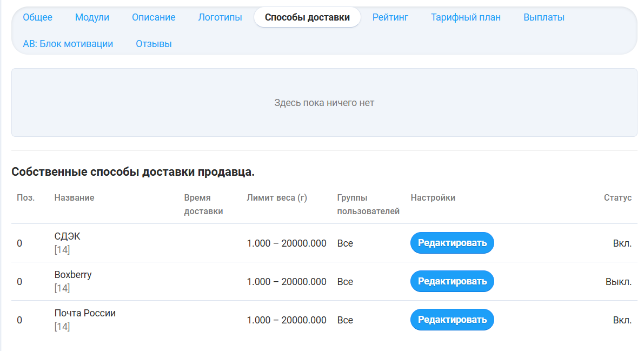Edit the СДЭК delivery method
644x351 pixels.
[x=452, y=243]
